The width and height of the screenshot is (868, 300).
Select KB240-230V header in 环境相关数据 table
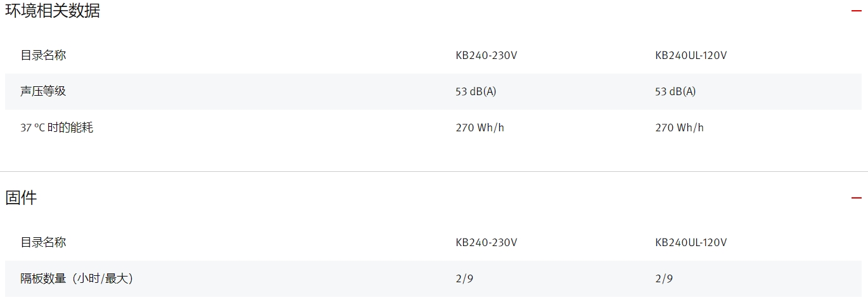click(487, 55)
